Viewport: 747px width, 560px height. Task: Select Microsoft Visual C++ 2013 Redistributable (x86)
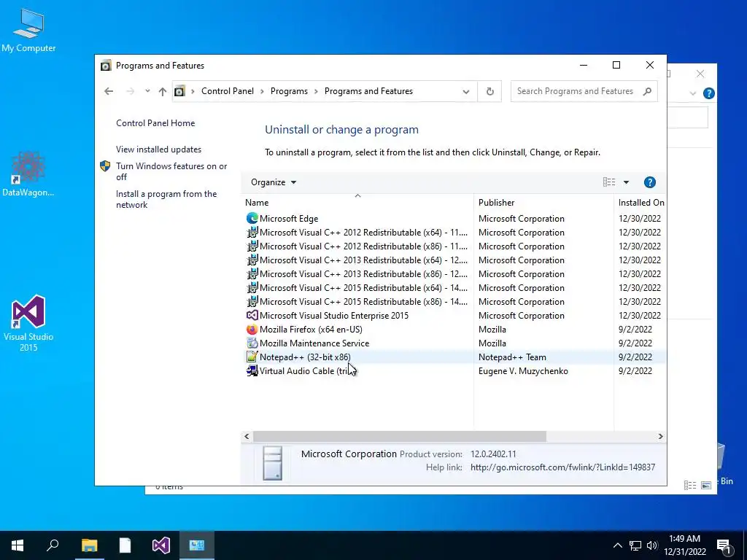coord(363,274)
